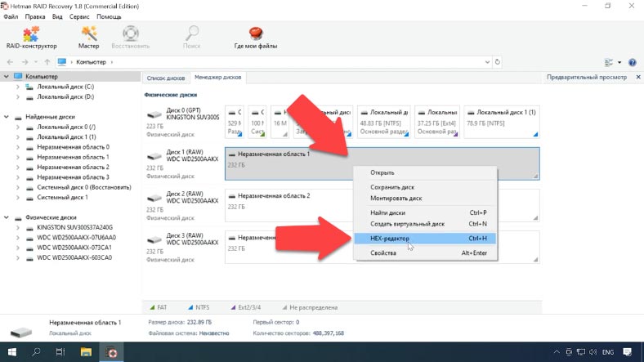Select the 48.83 ГБ NTFS partition

[383, 122]
